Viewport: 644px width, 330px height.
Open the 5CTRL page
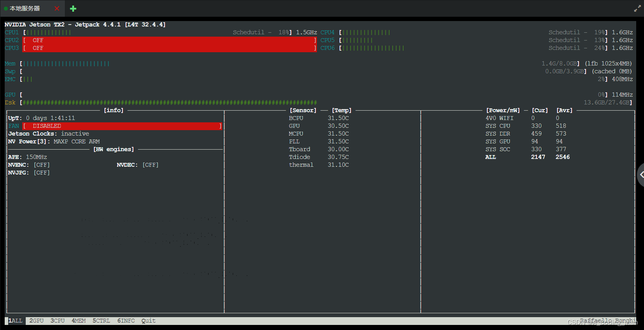coord(101,321)
